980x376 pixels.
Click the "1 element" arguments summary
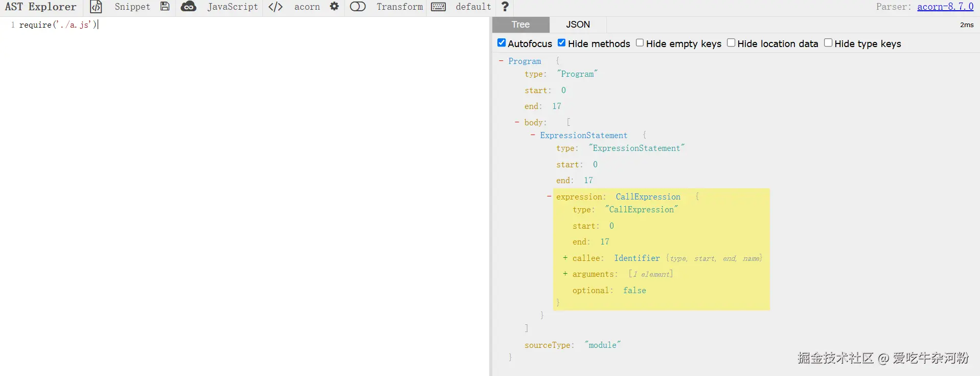(651, 274)
